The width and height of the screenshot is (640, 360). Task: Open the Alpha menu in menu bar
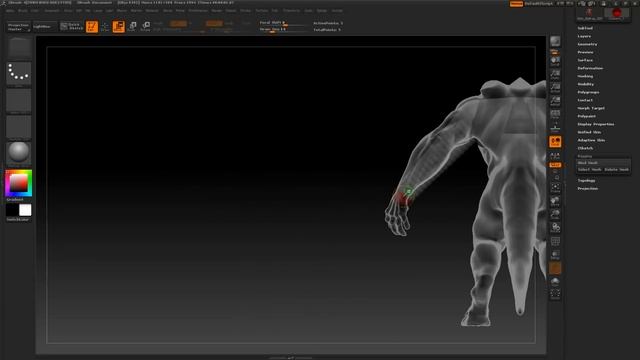[10, 11]
